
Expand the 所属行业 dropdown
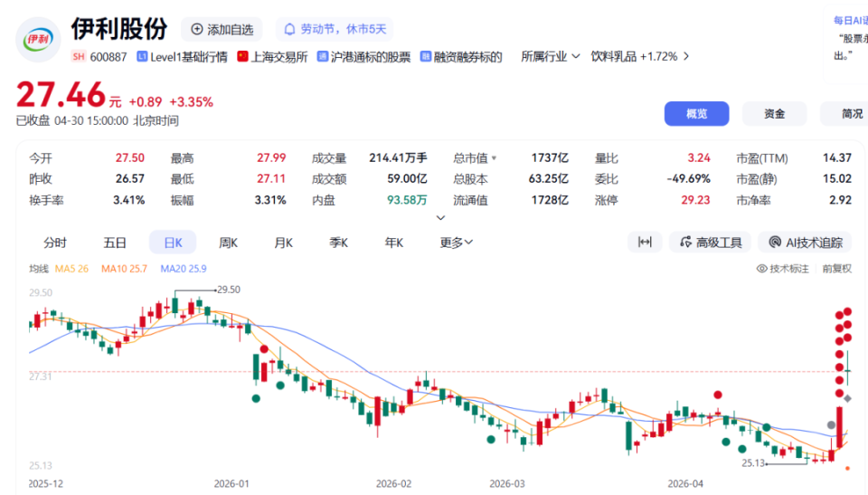[x=551, y=56]
